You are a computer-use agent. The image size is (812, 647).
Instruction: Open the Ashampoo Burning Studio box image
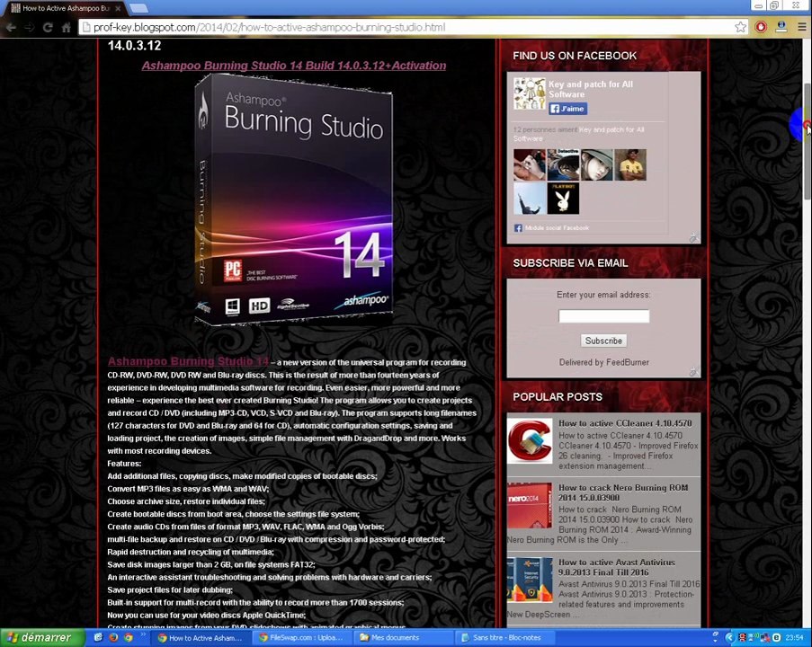[x=294, y=199]
